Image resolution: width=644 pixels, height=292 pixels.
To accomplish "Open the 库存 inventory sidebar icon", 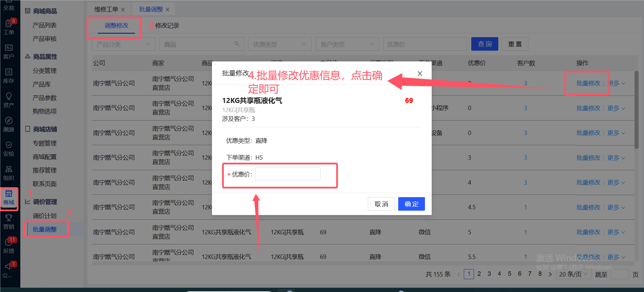I will [9, 76].
